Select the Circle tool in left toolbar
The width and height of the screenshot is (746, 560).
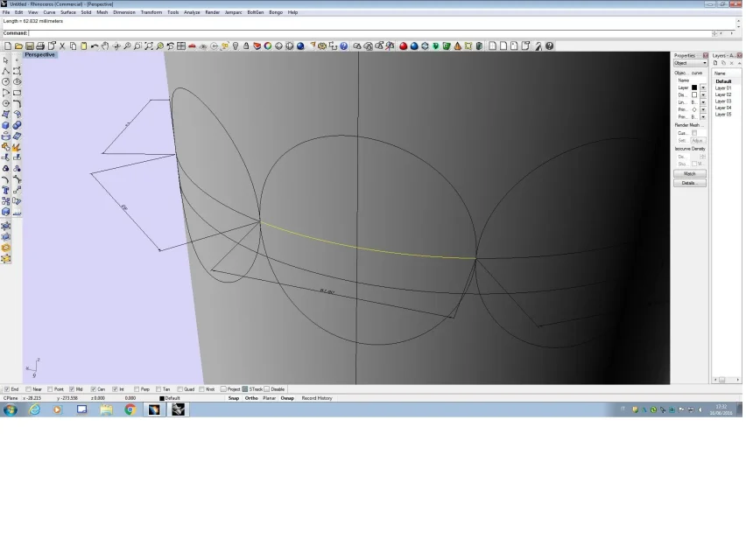pyautogui.click(x=6, y=81)
